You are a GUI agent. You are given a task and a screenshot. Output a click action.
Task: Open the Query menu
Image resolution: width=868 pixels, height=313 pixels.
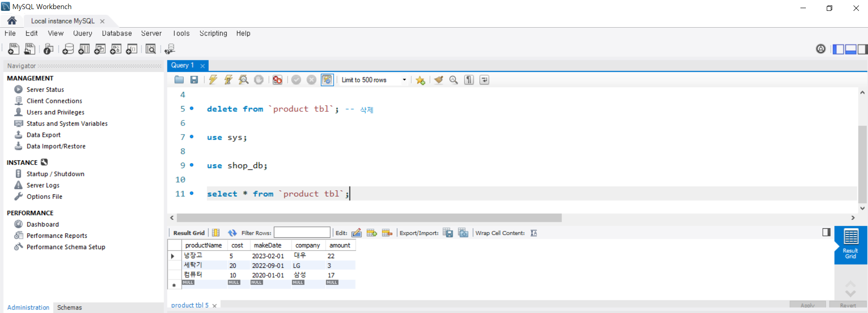point(83,33)
